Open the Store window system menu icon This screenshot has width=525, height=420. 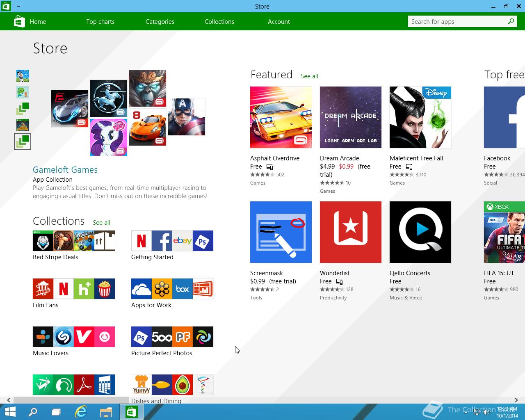point(6,6)
